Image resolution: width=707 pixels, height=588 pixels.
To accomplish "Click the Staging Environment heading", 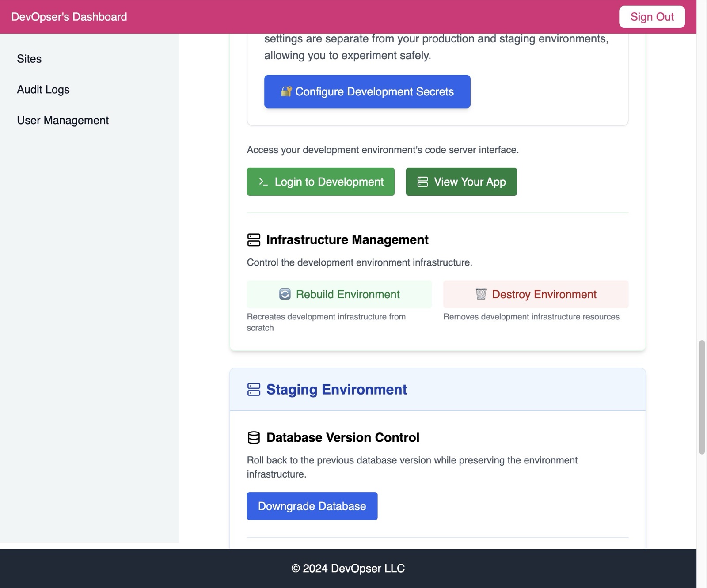I will 336,390.
